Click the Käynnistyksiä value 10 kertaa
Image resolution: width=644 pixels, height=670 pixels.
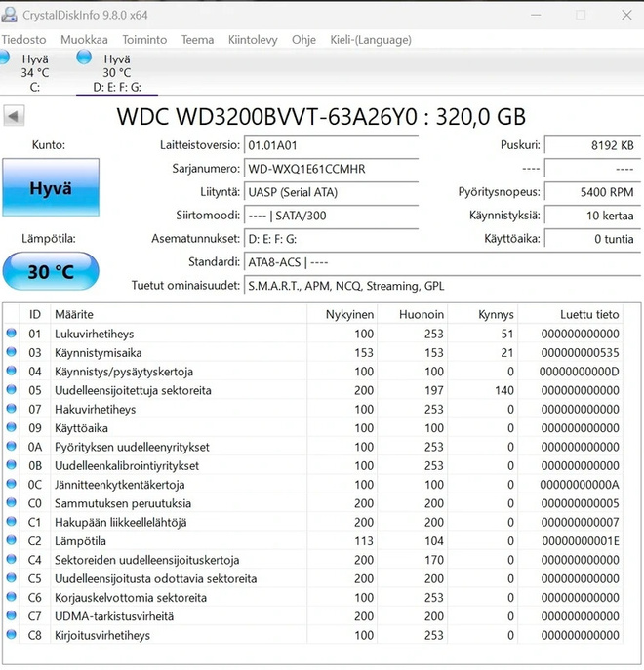(x=592, y=216)
